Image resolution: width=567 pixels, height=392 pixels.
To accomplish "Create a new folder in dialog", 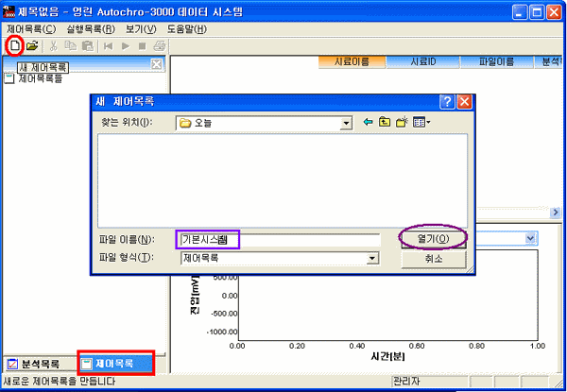I will click(402, 123).
